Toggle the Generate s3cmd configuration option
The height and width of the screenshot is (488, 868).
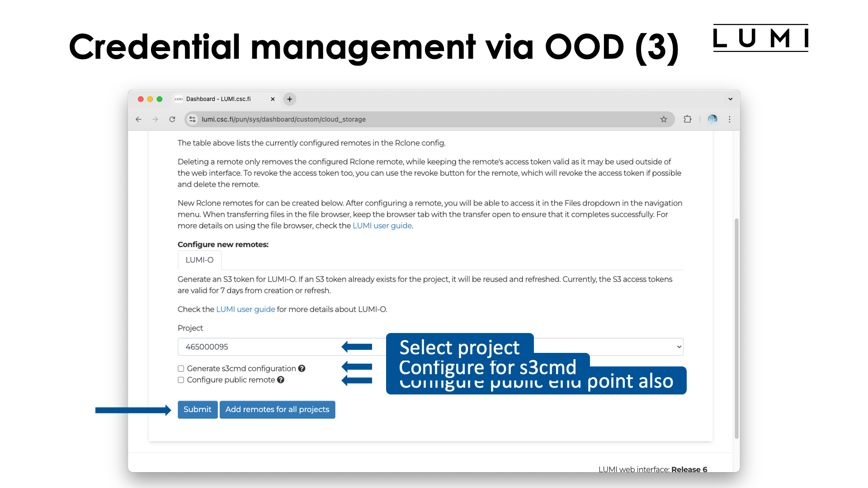coord(181,368)
